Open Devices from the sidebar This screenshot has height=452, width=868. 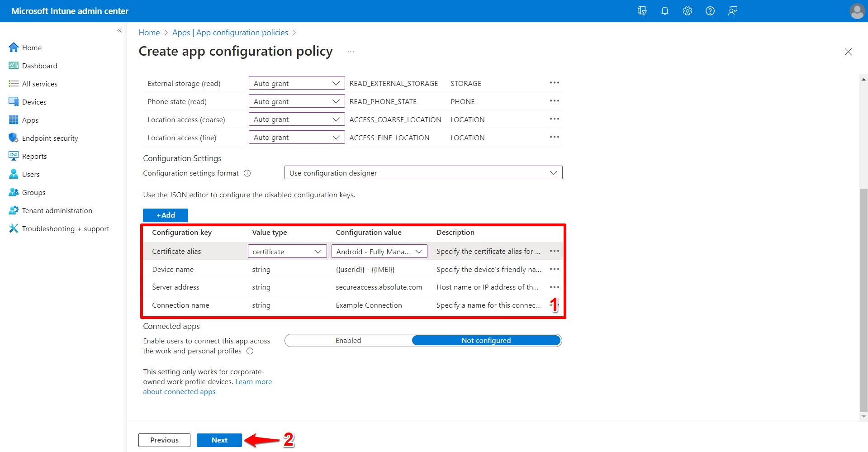click(x=33, y=101)
